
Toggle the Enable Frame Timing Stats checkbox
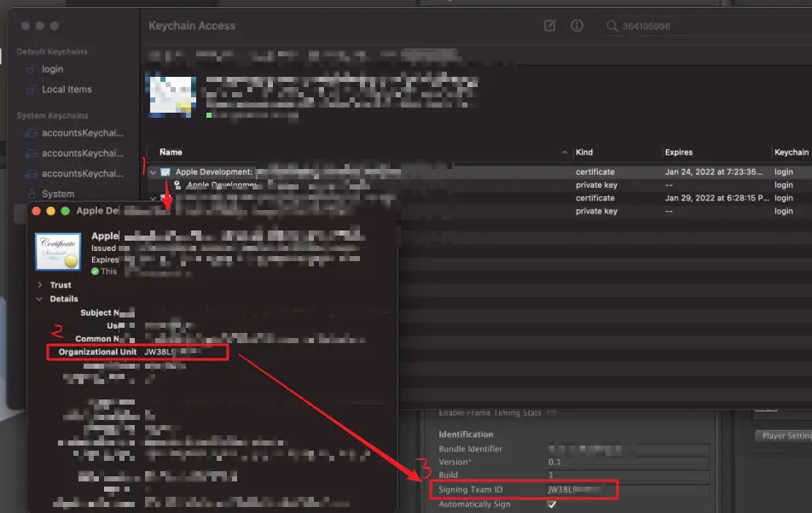(x=551, y=413)
